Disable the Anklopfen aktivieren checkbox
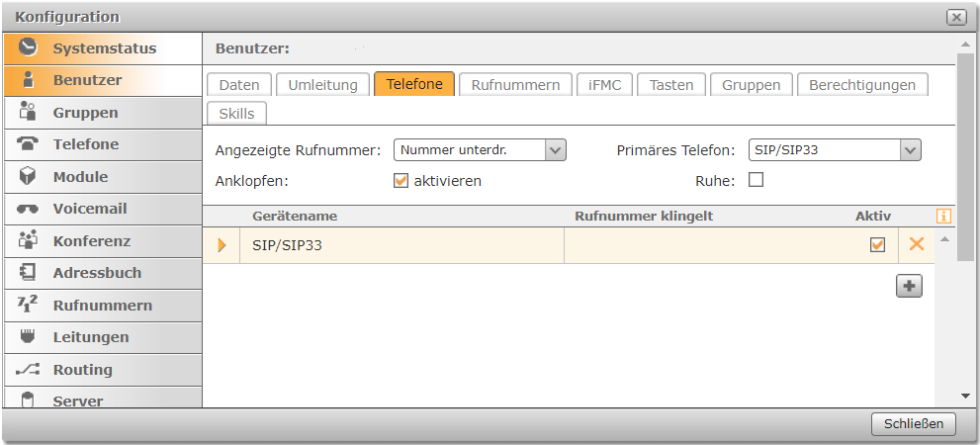Viewport: 980px width, 445px height. tap(401, 181)
